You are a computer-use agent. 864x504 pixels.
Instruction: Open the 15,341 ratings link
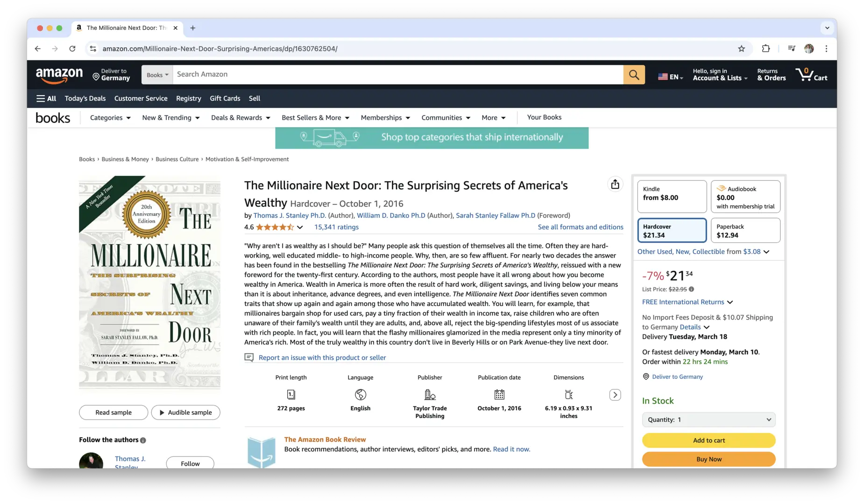(x=336, y=227)
